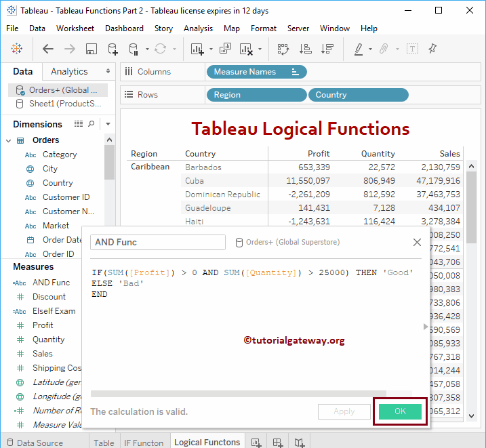Open the Clear Sheet dropdown arrow
Screen dimensions: 486x448
point(260,49)
